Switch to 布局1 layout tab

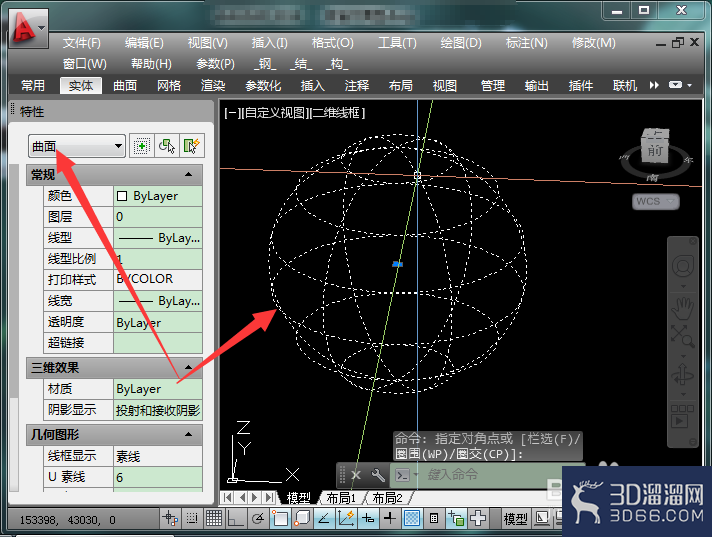(341, 498)
